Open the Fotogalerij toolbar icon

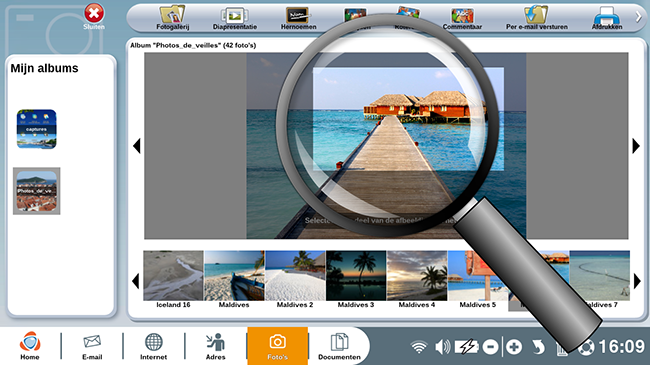click(x=172, y=18)
